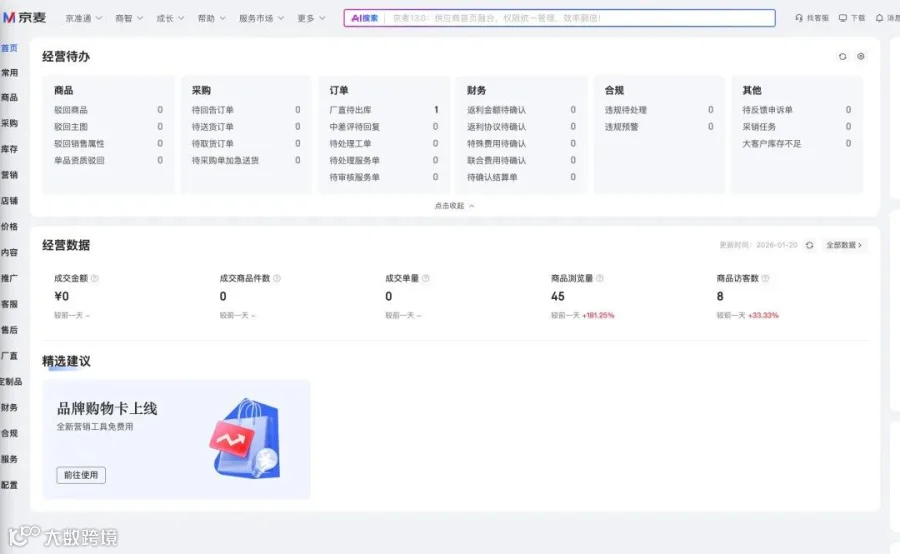The height and width of the screenshot is (554, 900).
Task: Open 采购 sidebar menu
Action: (9, 123)
